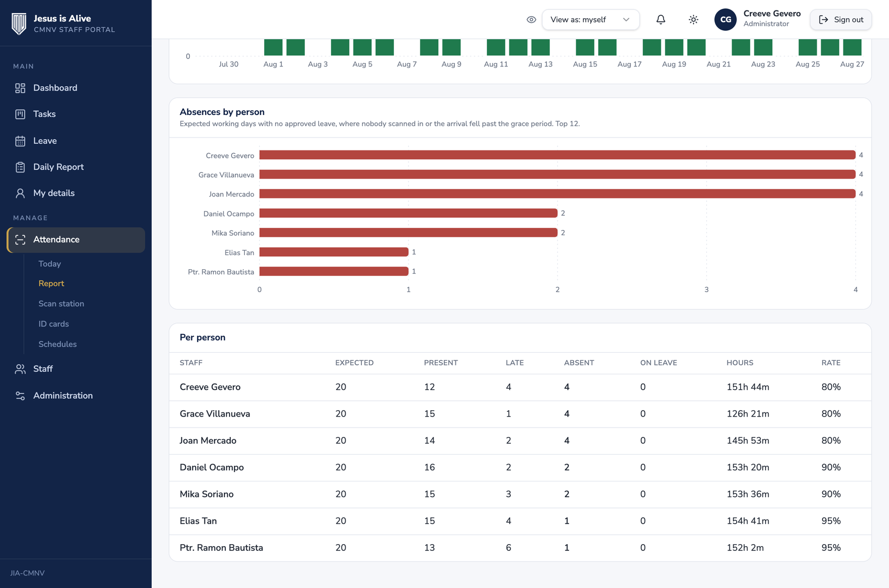Click the 'Jesus is Alive' portal title
The height and width of the screenshot is (588, 889).
click(x=62, y=18)
